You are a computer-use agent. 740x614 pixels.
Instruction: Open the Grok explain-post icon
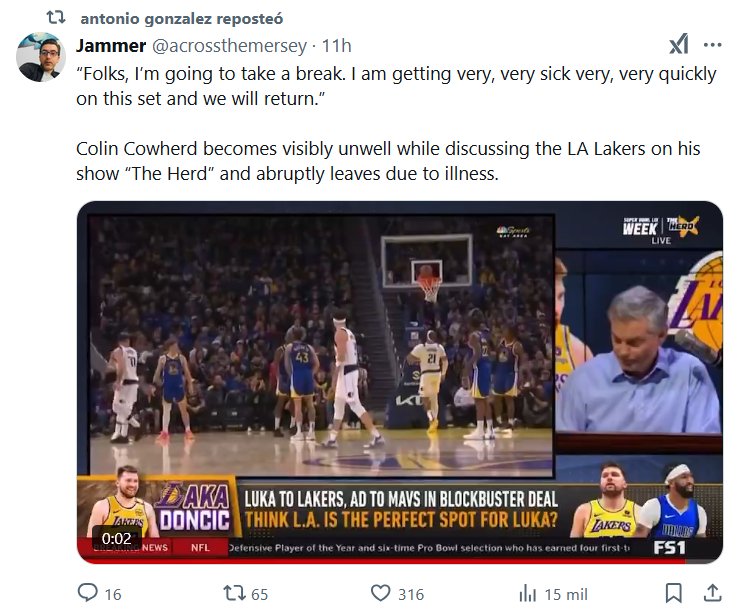coord(678,45)
